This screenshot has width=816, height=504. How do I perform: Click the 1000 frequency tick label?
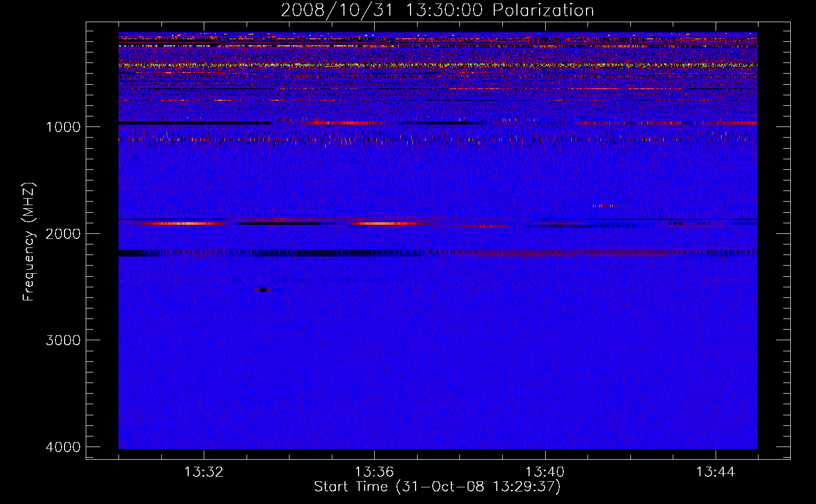coord(63,127)
